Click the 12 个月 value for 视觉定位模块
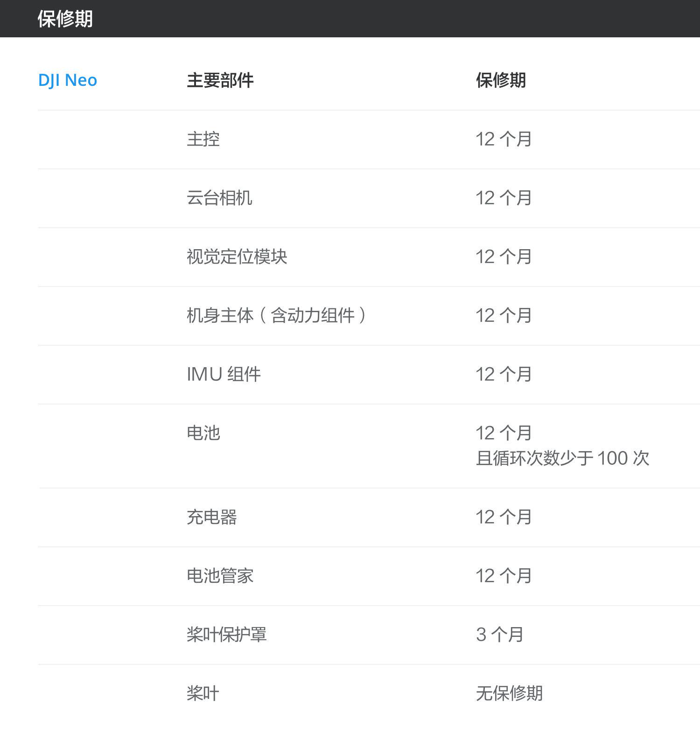This screenshot has height=740, width=700. 504,257
